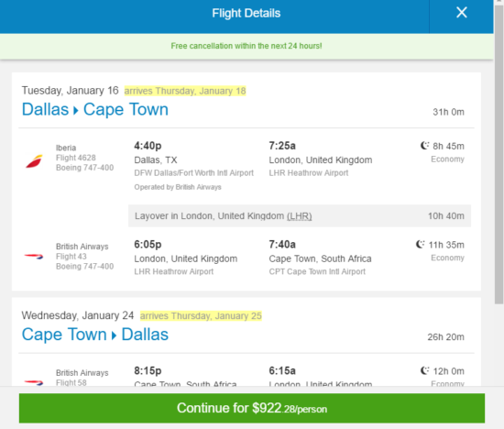Click highlighted arrives Thursday, January 25 text
Viewport: 504px width, 429px height.
(x=201, y=316)
